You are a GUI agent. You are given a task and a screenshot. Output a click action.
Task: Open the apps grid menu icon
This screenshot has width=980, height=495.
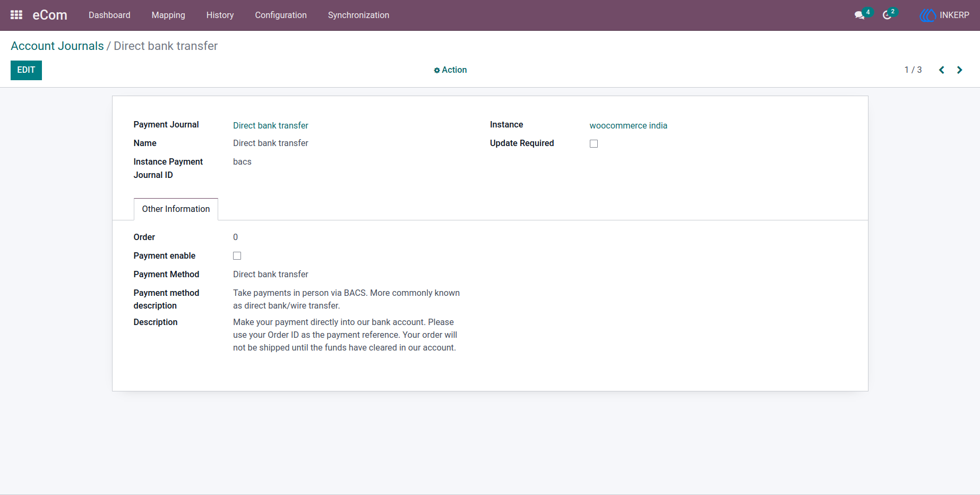[x=16, y=15]
